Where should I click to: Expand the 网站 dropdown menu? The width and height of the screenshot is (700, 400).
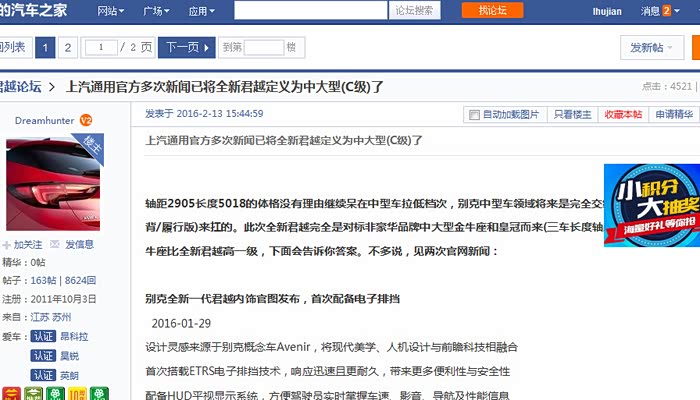click(x=111, y=11)
